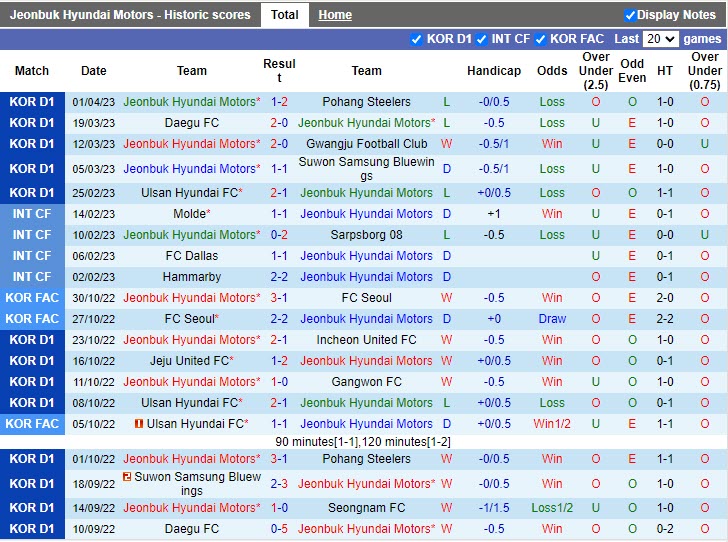
Task: Click the 0-2 halftime score on 10/09/22 row
Action: (x=665, y=529)
